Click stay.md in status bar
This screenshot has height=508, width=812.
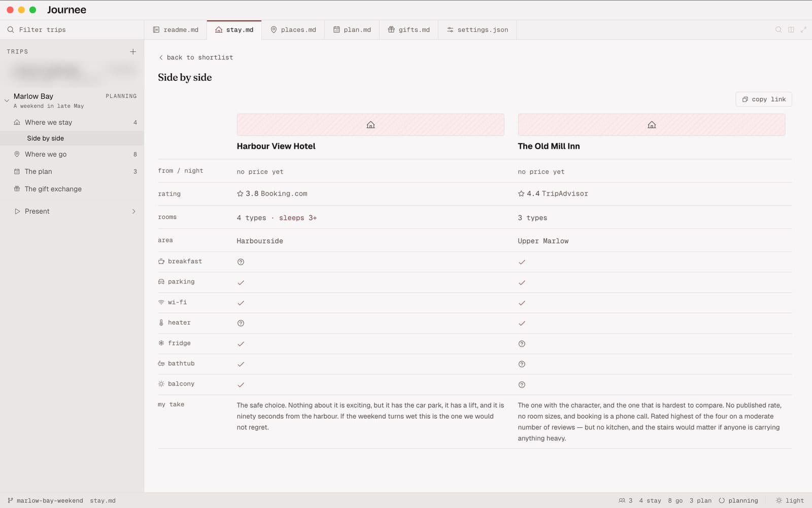103,500
